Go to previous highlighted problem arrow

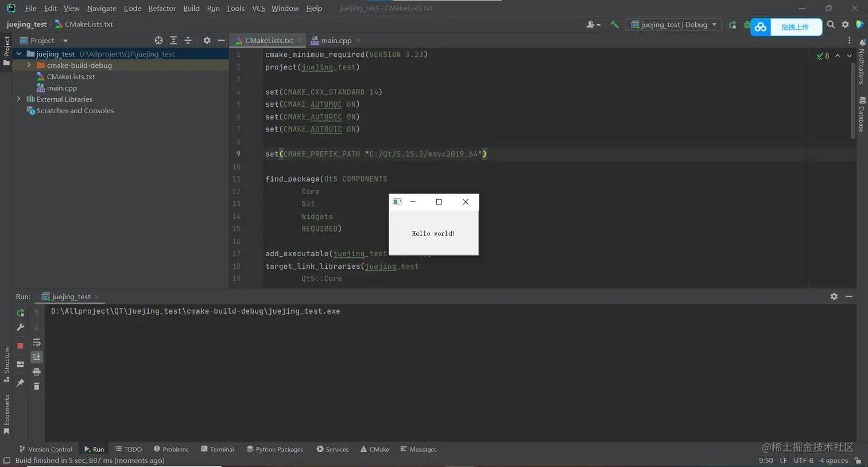(838, 56)
